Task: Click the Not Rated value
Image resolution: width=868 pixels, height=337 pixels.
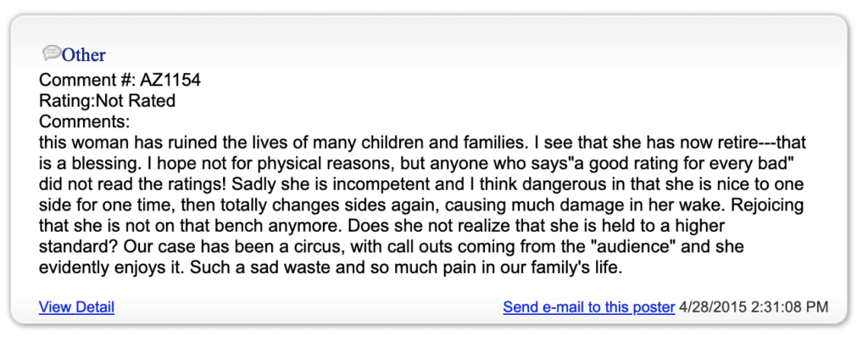Action: tap(136, 101)
